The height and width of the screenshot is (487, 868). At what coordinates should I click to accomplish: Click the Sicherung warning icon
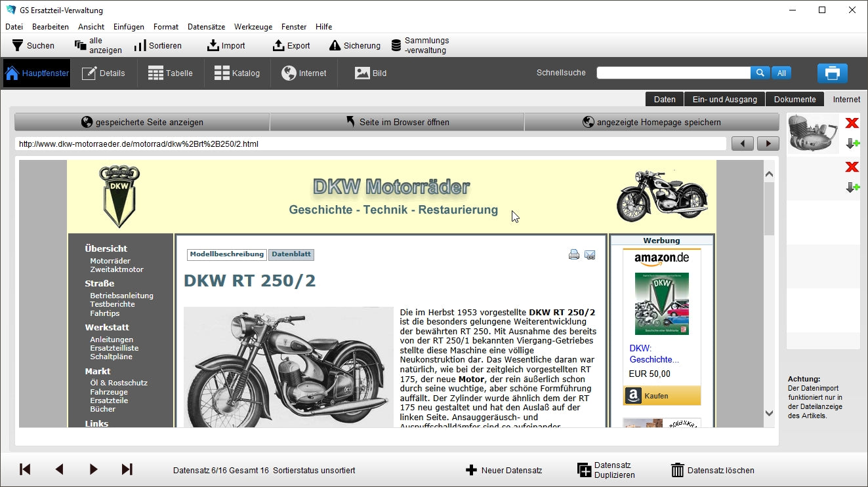coord(335,45)
